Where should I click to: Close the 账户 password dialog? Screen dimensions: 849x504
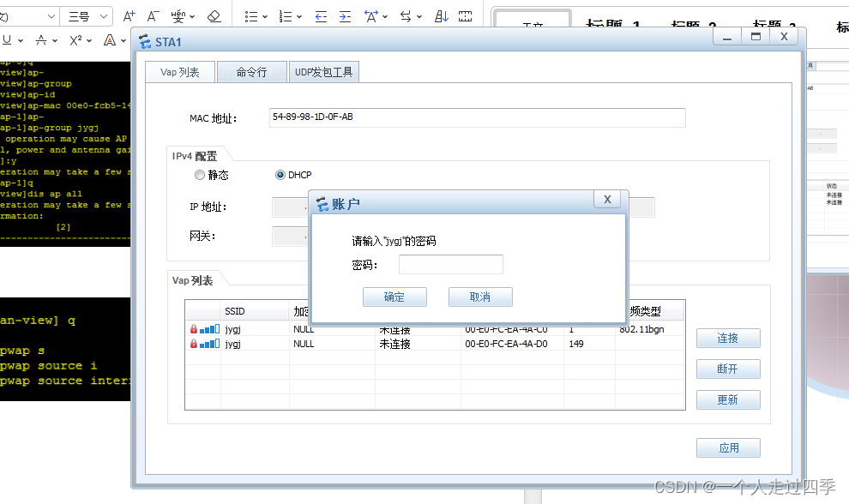607,199
